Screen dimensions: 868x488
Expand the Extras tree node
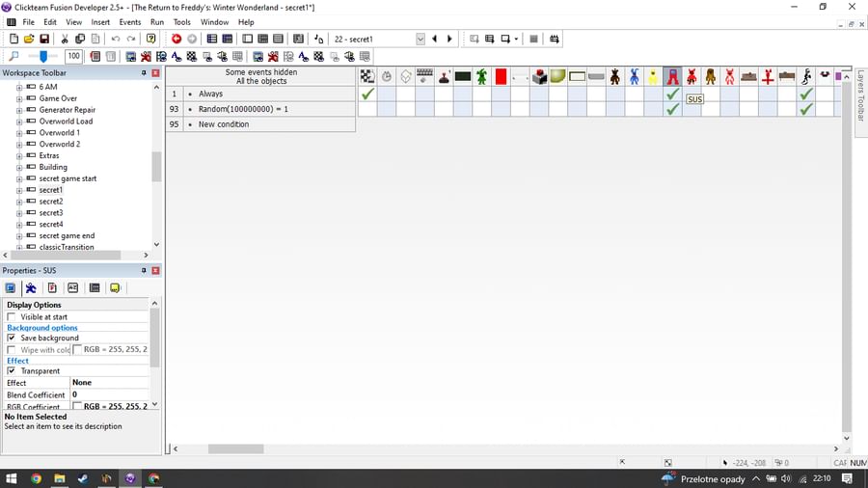tap(19, 156)
